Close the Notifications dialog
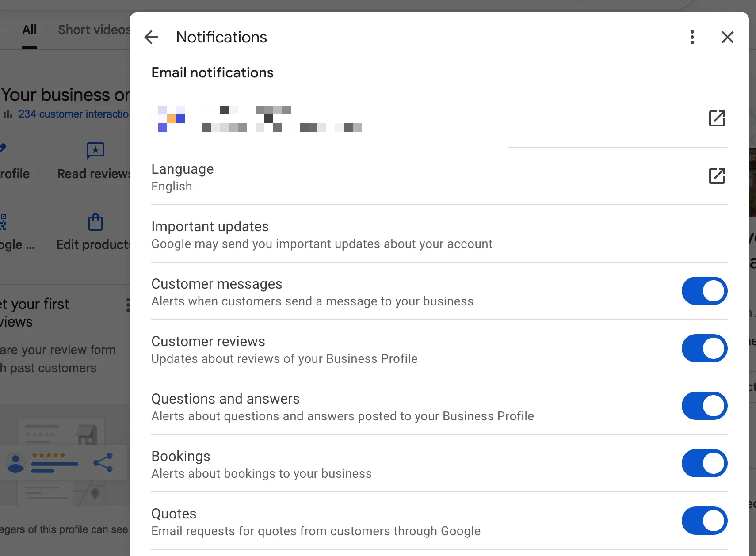The height and width of the screenshot is (556, 756). 727,37
